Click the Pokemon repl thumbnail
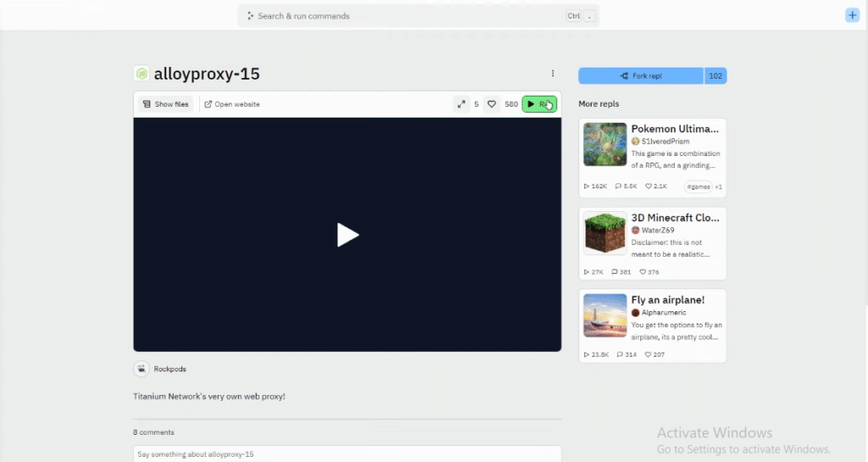Image resolution: width=868 pixels, height=462 pixels. [x=604, y=144]
